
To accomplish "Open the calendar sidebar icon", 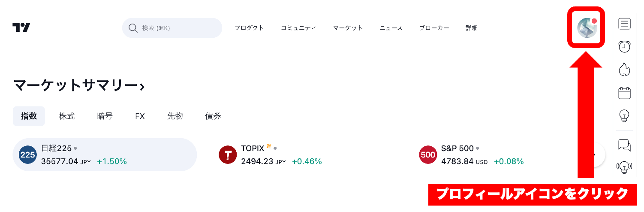I will tap(624, 93).
